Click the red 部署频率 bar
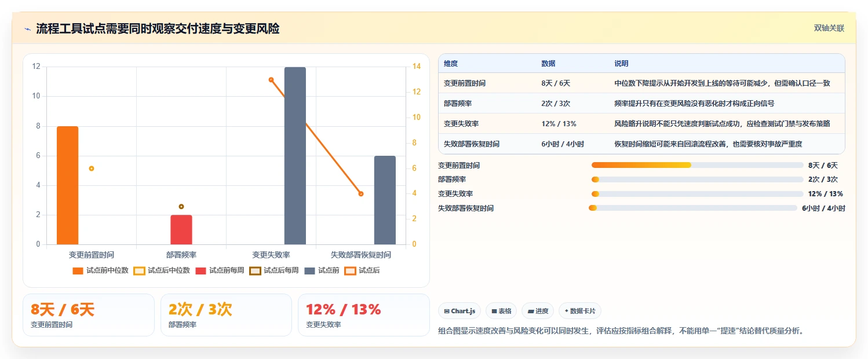 (x=181, y=230)
